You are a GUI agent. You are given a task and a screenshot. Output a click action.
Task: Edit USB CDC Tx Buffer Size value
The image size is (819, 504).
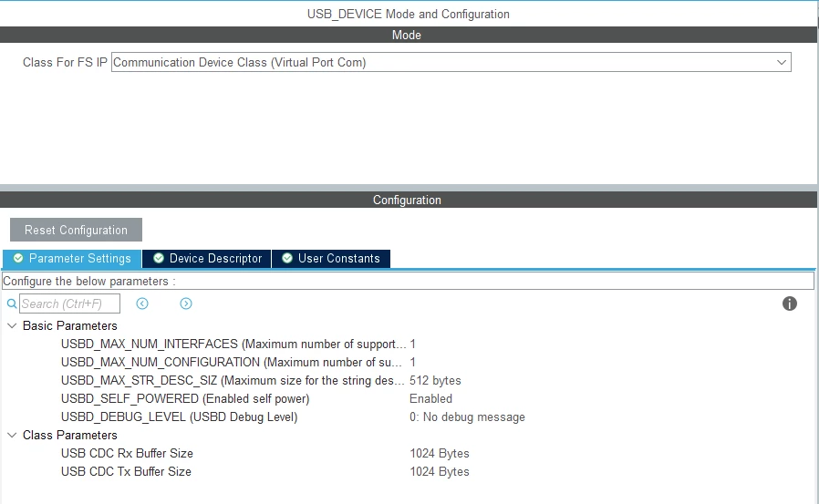440,472
